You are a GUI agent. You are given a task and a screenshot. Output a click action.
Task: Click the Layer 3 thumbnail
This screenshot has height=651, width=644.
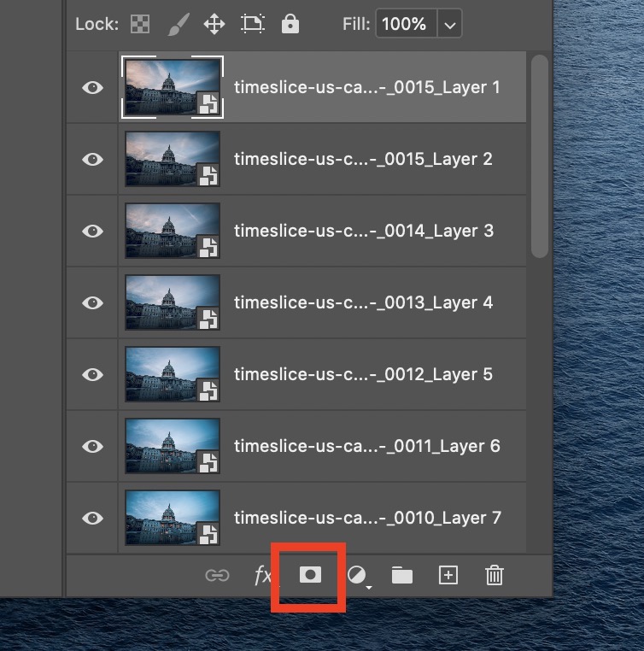pyautogui.click(x=173, y=231)
